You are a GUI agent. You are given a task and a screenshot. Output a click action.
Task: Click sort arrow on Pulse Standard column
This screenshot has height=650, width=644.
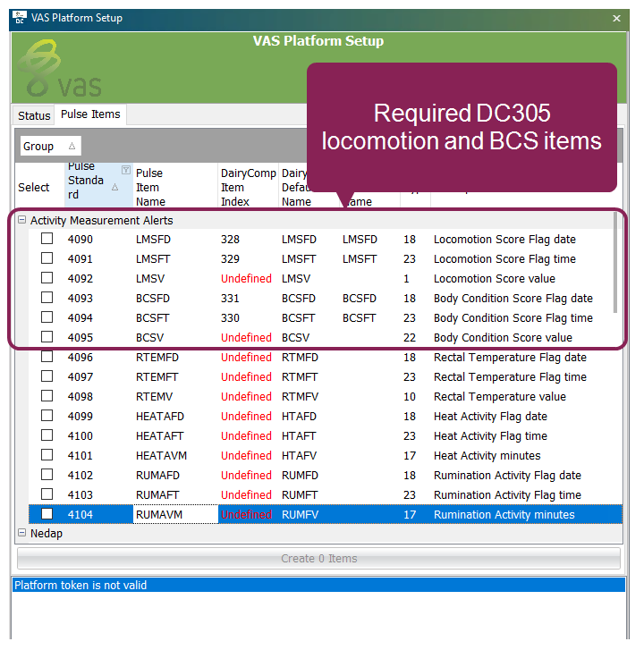(114, 188)
